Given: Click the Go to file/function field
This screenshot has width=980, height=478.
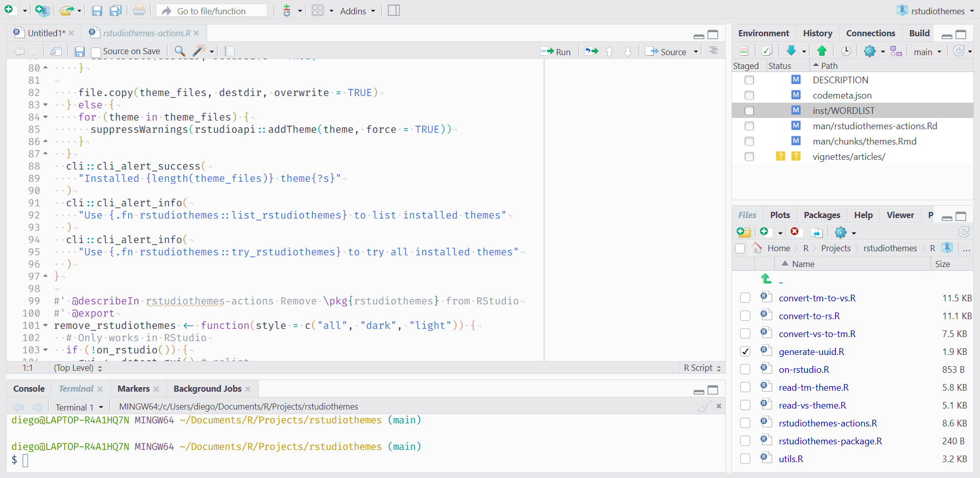Looking at the screenshot, I should click(211, 11).
